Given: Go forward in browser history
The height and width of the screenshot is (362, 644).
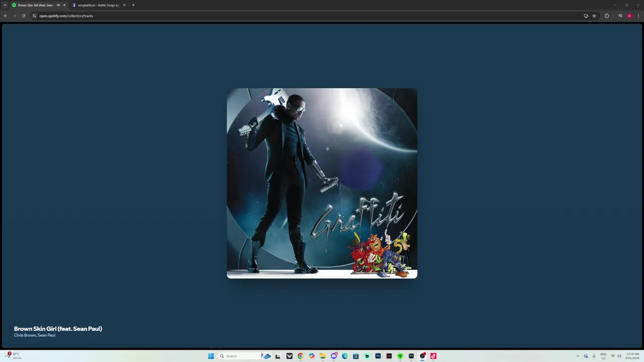Looking at the screenshot, I should click(14, 16).
